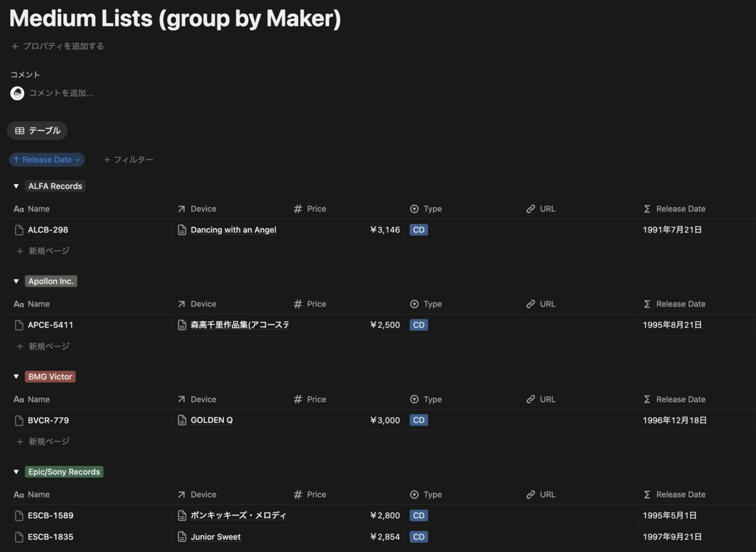Click empty URL cell of APCE-5411 row
This screenshot has height=552, width=756.
pyautogui.click(x=579, y=325)
